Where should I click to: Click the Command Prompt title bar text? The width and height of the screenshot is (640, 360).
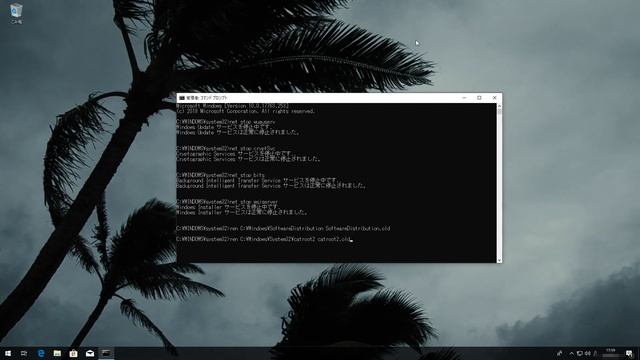click(207, 98)
